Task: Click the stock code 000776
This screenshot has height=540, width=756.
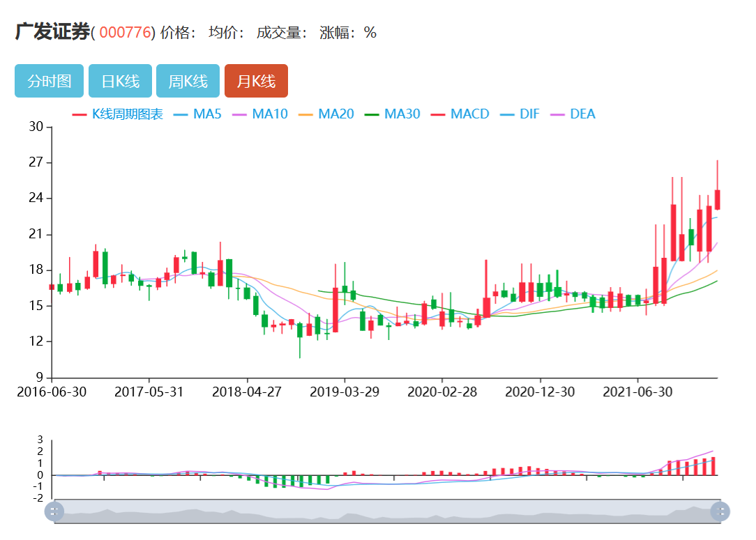Action: [125, 33]
